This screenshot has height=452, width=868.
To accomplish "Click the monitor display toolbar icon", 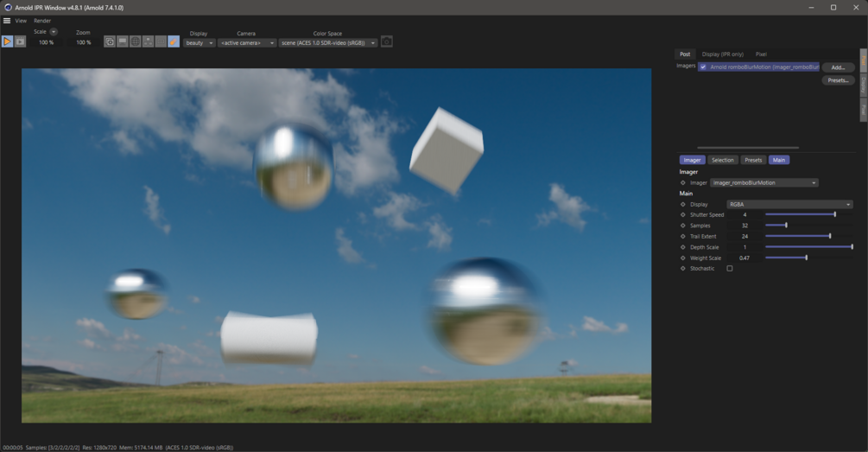I will [x=123, y=41].
